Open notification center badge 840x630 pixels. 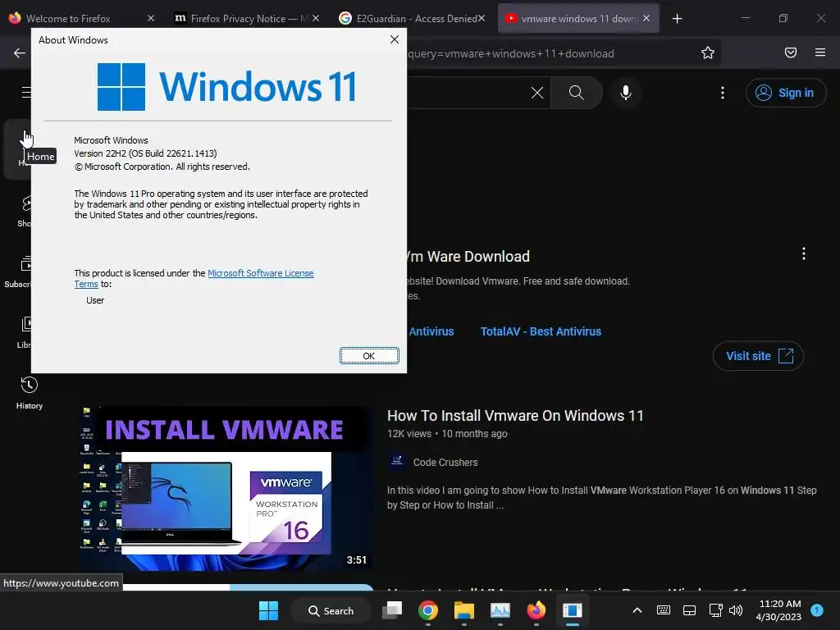[x=816, y=610]
